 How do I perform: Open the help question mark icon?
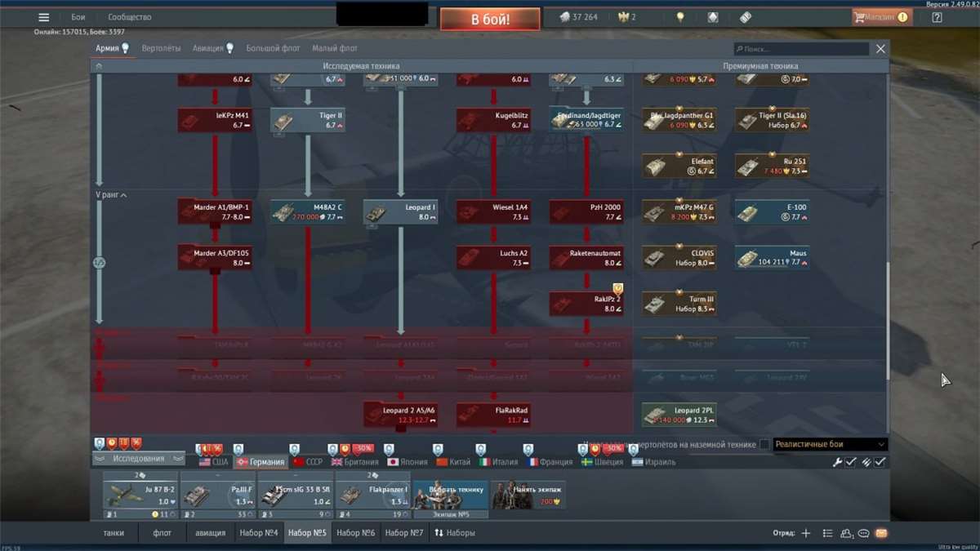click(x=936, y=16)
